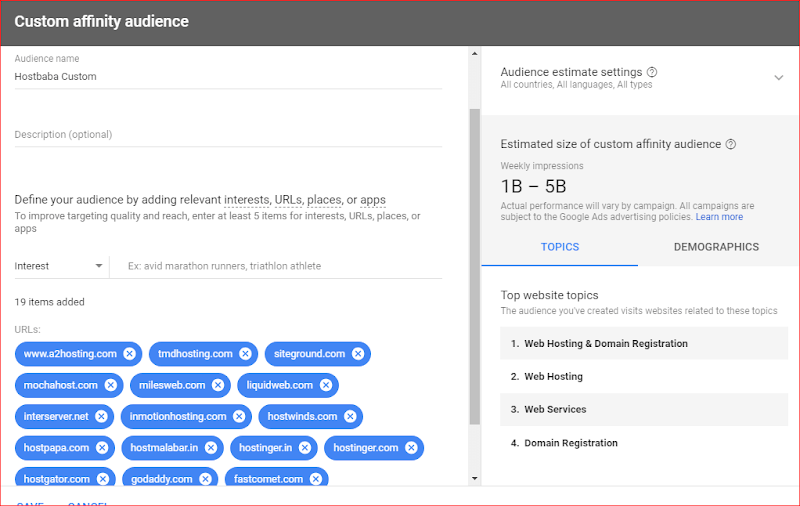This screenshot has height=506, width=800.
Task: Click the 'Weekly impressions' label
Action: 541,166
